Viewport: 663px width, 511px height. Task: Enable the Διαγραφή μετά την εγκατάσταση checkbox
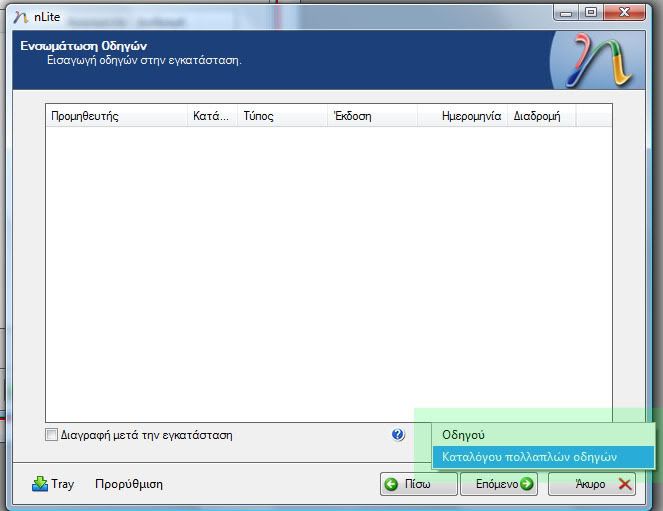[52, 435]
